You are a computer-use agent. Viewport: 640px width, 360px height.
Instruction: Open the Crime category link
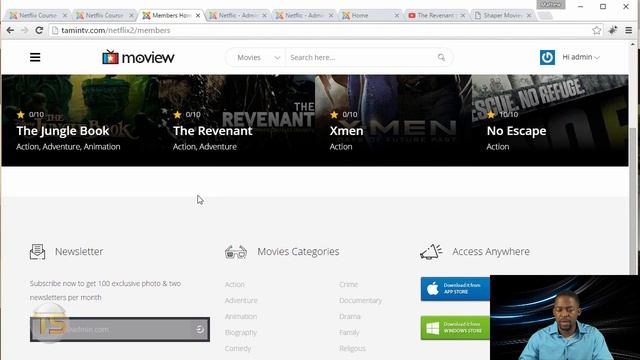[x=349, y=284]
